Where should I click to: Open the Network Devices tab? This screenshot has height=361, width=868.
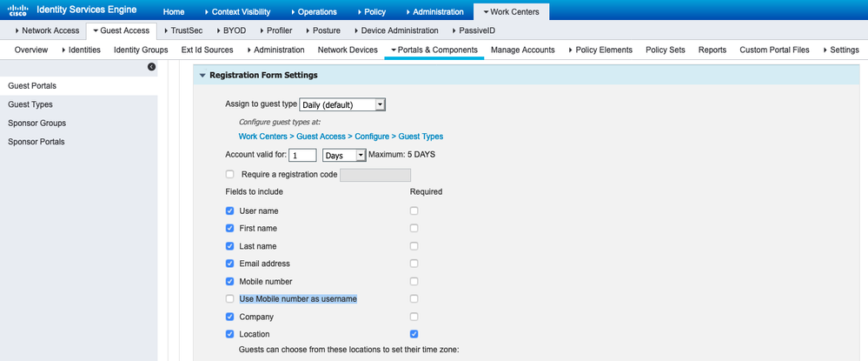[x=348, y=50]
